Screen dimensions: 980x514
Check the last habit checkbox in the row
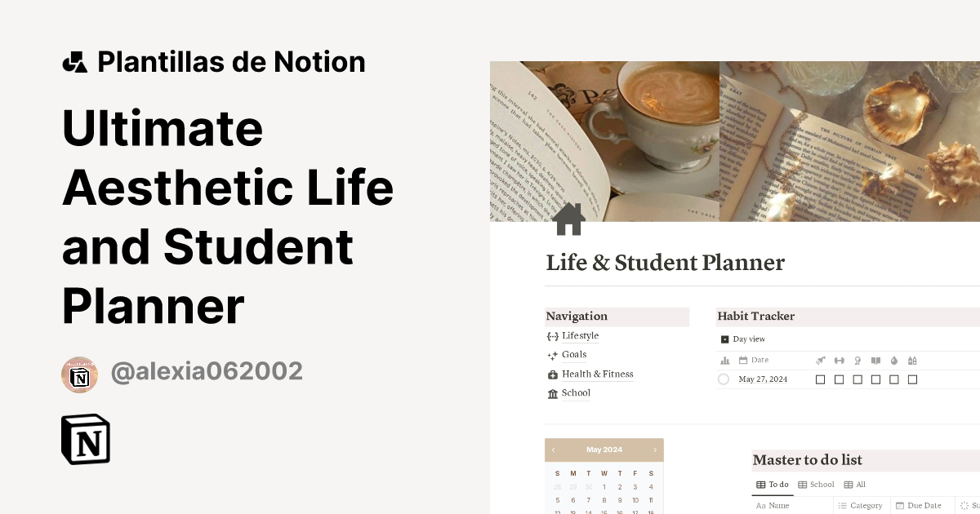point(913,379)
